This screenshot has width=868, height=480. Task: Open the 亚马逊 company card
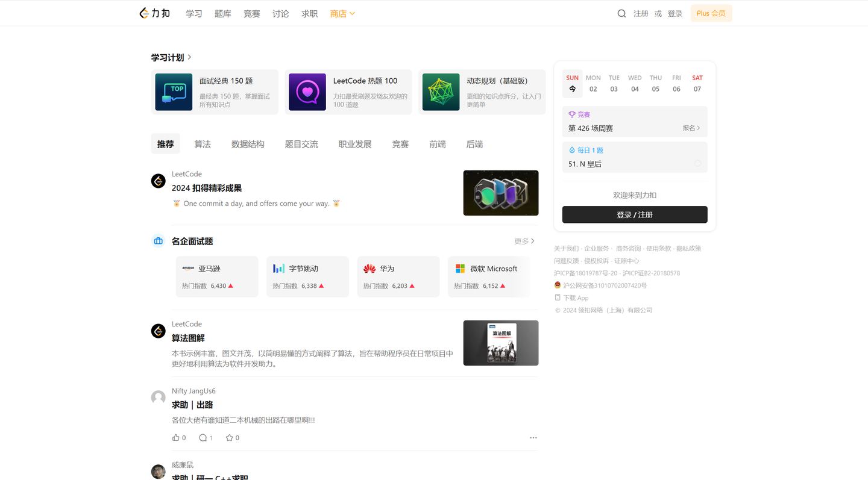[217, 276]
